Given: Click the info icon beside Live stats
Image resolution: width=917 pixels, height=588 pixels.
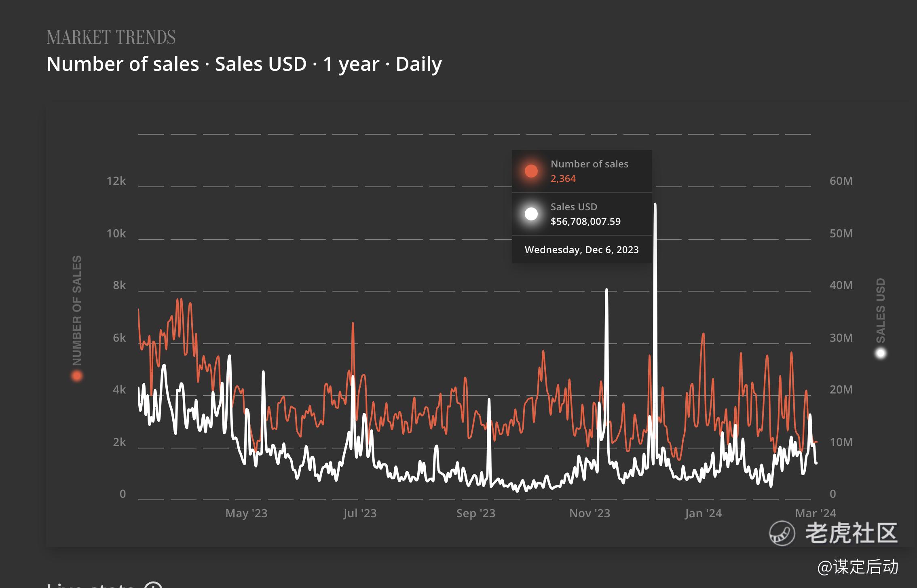Looking at the screenshot, I should pyautogui.click(x=154, y=585).
